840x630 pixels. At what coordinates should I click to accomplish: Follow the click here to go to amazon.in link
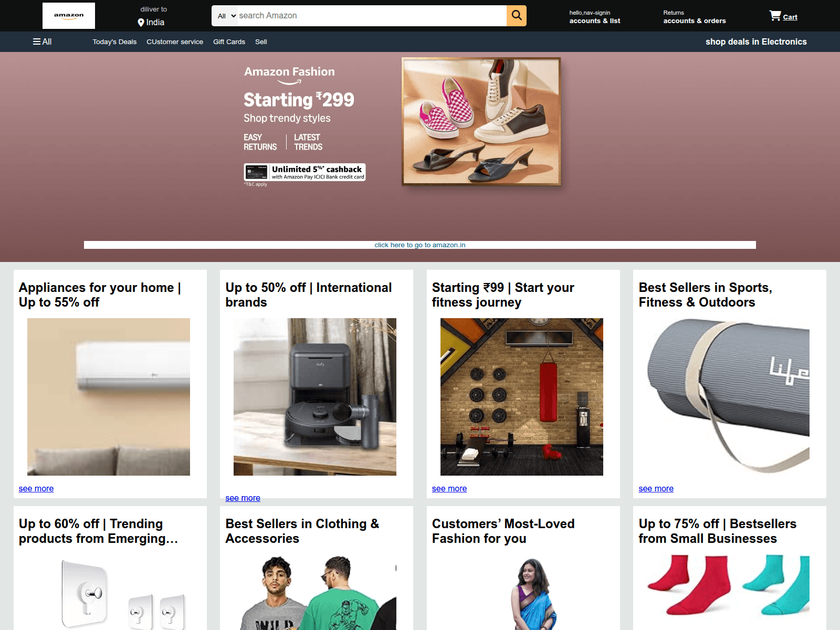click(419, 245)
